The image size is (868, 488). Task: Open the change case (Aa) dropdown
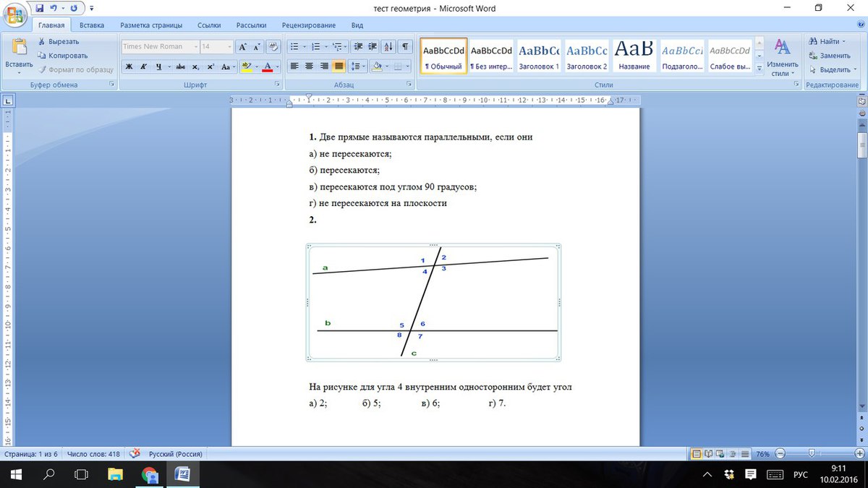[x=229, y=67]
